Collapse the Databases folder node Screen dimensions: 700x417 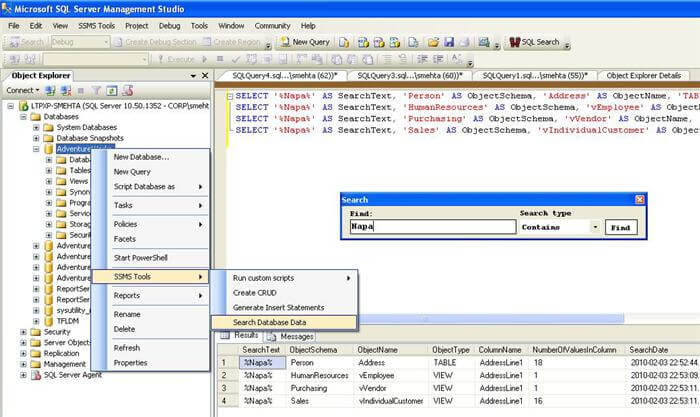click(23, 117)
